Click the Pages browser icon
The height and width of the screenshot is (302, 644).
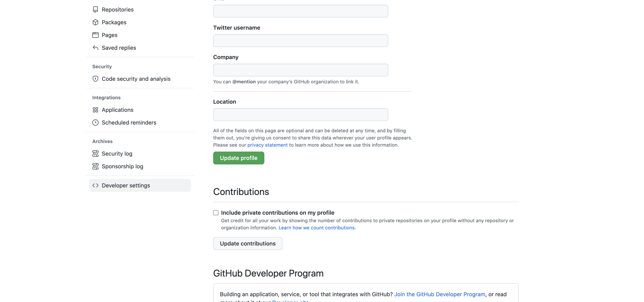pyautogui.click(x=95, y=35)
